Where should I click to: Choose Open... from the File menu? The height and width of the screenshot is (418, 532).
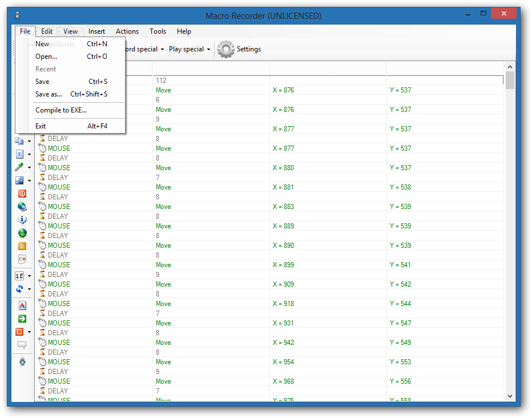71,57
